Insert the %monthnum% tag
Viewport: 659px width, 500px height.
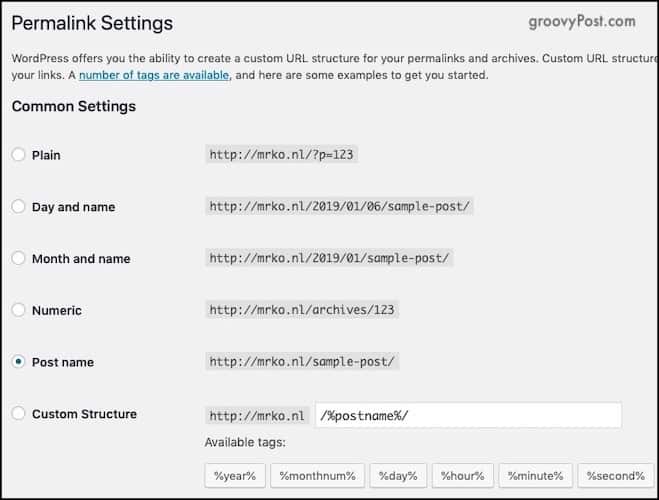click(317, 476)
